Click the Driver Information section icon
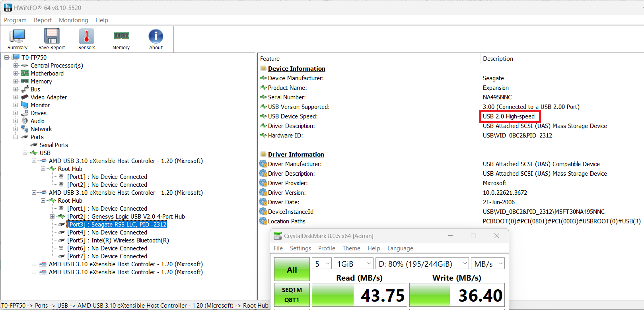Image resolution: width=644 pixels, height=310 pixels. click(263, 154)
